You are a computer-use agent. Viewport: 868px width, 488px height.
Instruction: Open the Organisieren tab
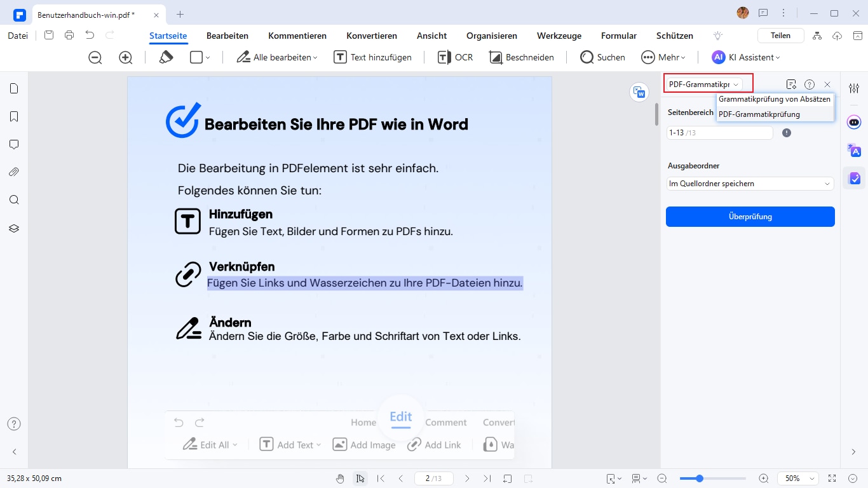point(492,36)
